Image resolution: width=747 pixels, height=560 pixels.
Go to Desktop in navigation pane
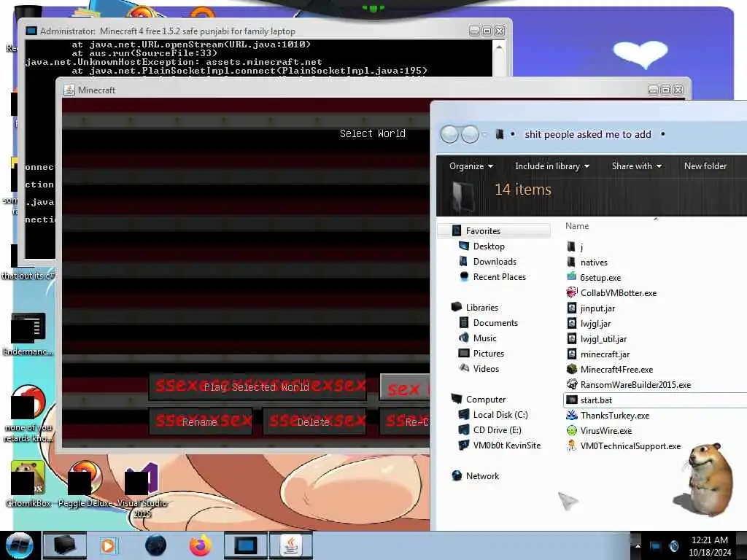[488, 246]
